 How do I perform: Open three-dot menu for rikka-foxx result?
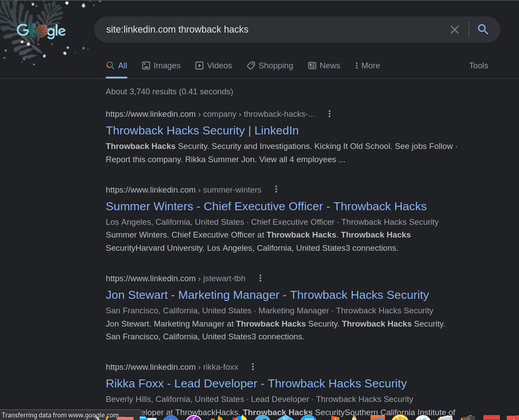(x=253, y=367)
